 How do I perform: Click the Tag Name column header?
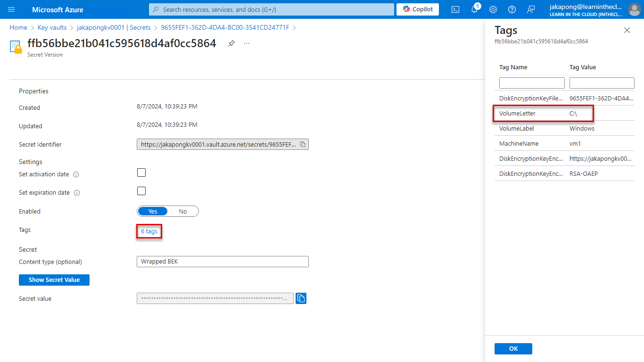point(513,67)
